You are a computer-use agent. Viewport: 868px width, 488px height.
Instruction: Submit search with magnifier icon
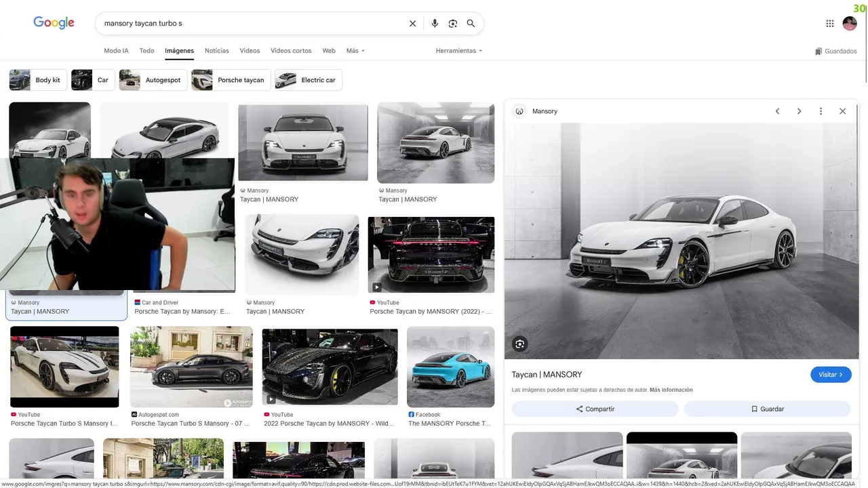[x=471, y=23]
